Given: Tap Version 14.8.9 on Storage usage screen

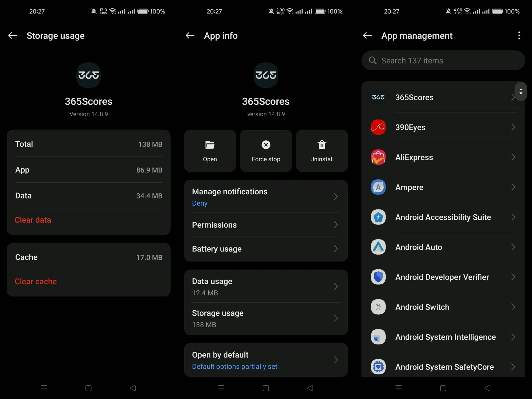Looking at the screenshot, I should tap(89, 114).
